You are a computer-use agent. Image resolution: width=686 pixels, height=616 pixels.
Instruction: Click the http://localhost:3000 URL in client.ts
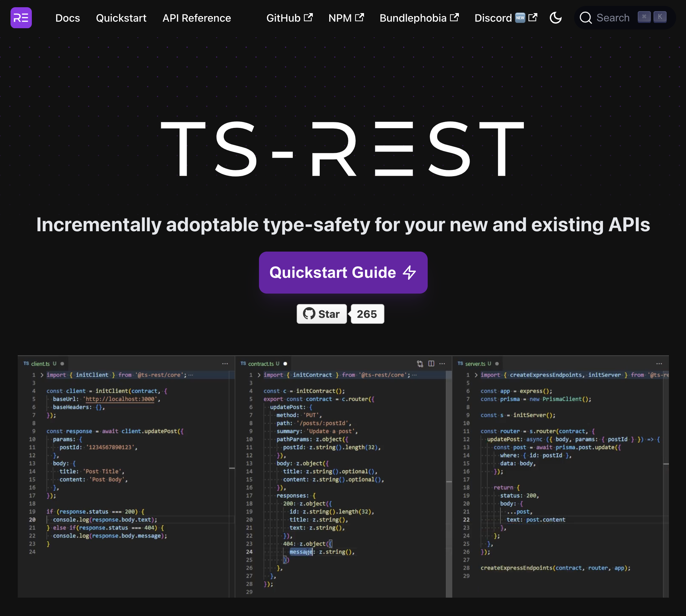point(120,399)
